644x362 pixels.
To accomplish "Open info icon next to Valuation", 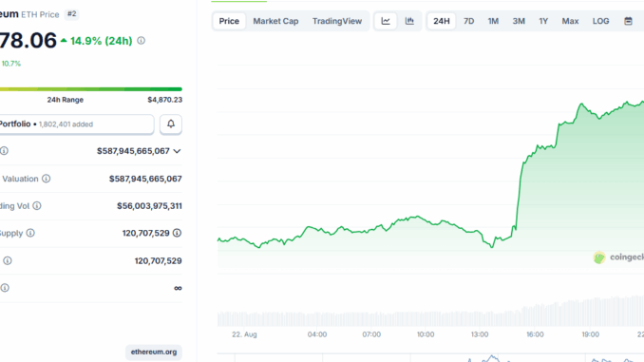I will pyautogui.click(x=46, y=179).
